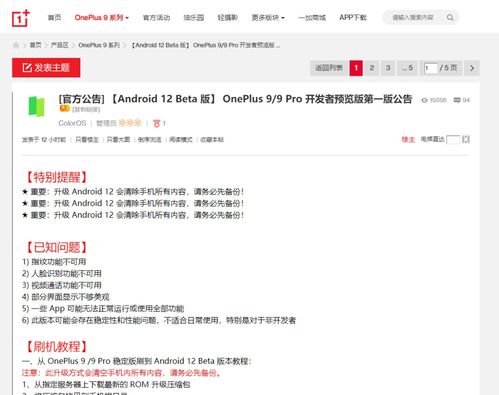The width and height of the screenshot is (499, 395).
Task: Open the 官方活动 nav item
Action: coord(156,17)
